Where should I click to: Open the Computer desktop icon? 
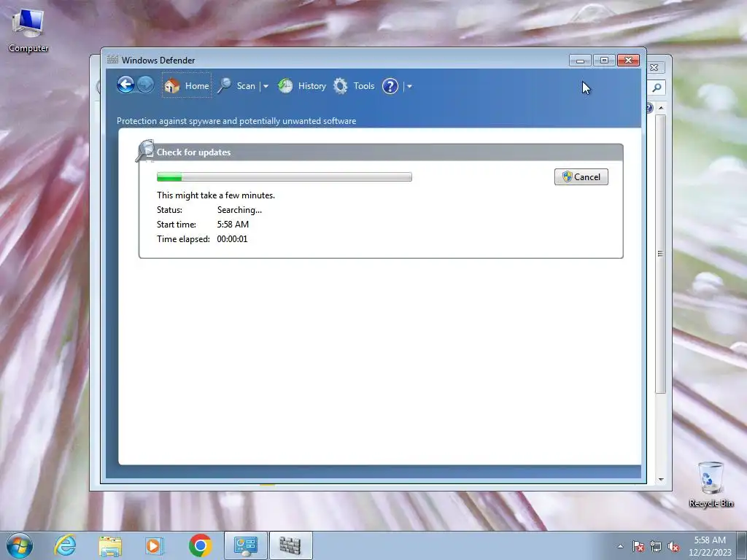pyautogui.click(x=28, y=30)
